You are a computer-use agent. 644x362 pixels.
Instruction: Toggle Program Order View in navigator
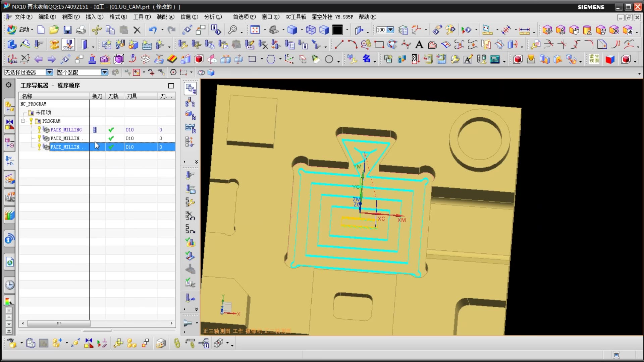tap(191, 88)
